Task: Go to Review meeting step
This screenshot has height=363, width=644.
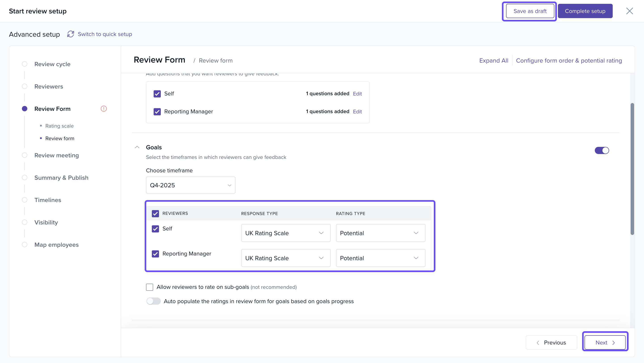Action: (57, 155)
